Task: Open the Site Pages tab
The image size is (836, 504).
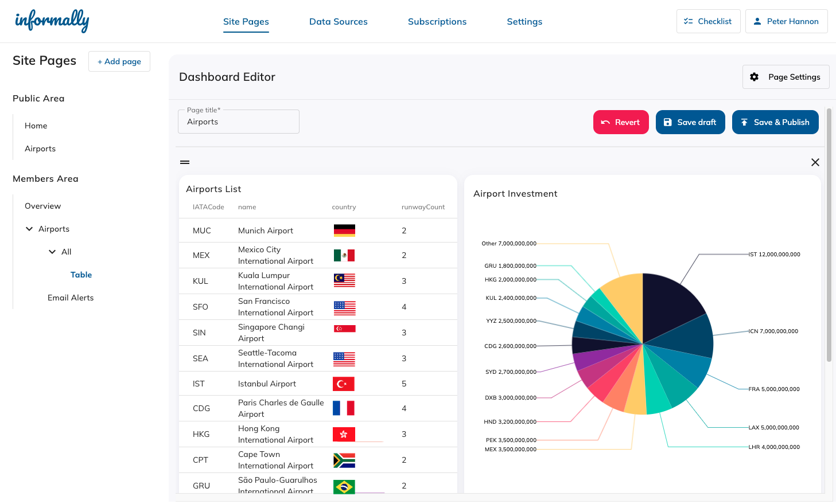Action: [246, 22]
